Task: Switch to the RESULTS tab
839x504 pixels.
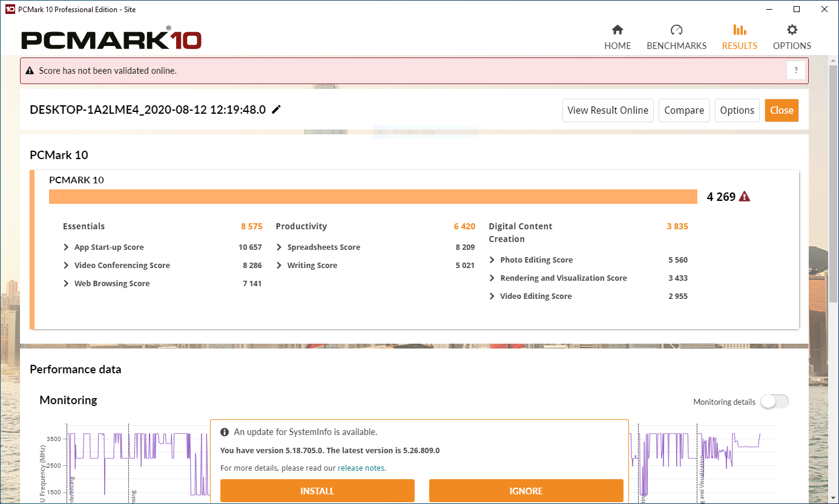Action: pyautogui.click(x=739, y=38)
